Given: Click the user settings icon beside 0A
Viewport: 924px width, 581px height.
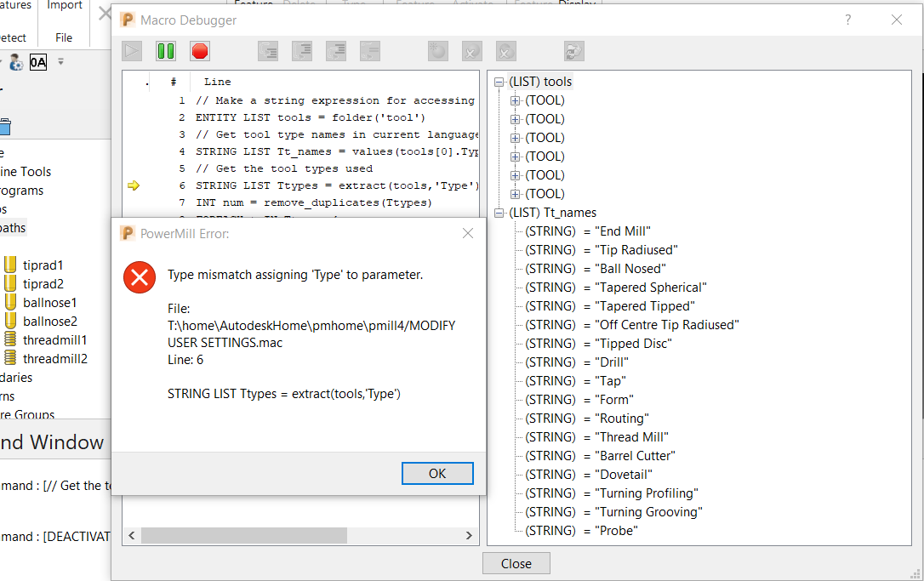Looking at the screenshot, I should click(18, 61).
